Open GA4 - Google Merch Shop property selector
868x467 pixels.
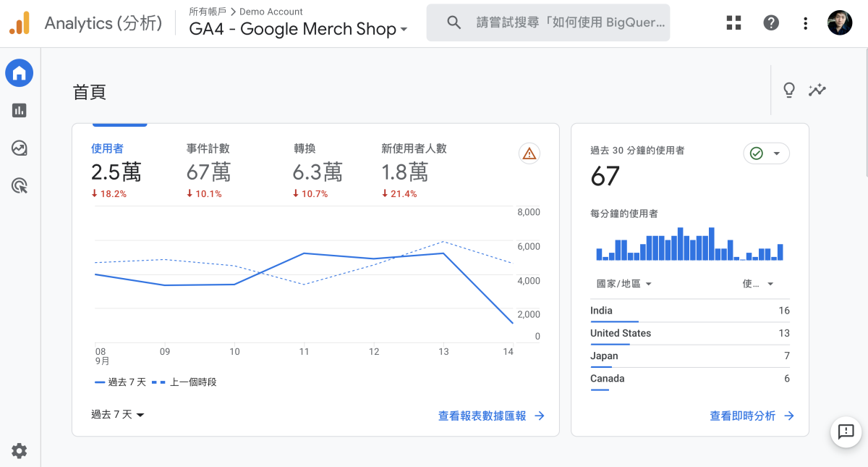tap(298, 29)
